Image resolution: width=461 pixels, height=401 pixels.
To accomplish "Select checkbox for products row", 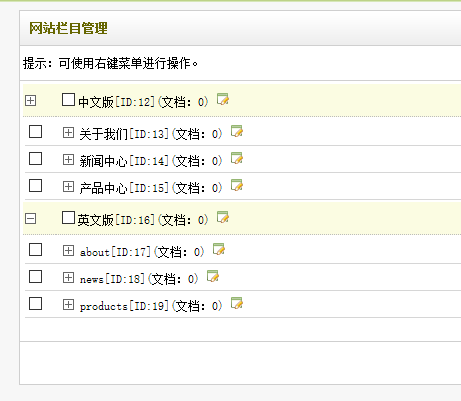I will (35, 304).
